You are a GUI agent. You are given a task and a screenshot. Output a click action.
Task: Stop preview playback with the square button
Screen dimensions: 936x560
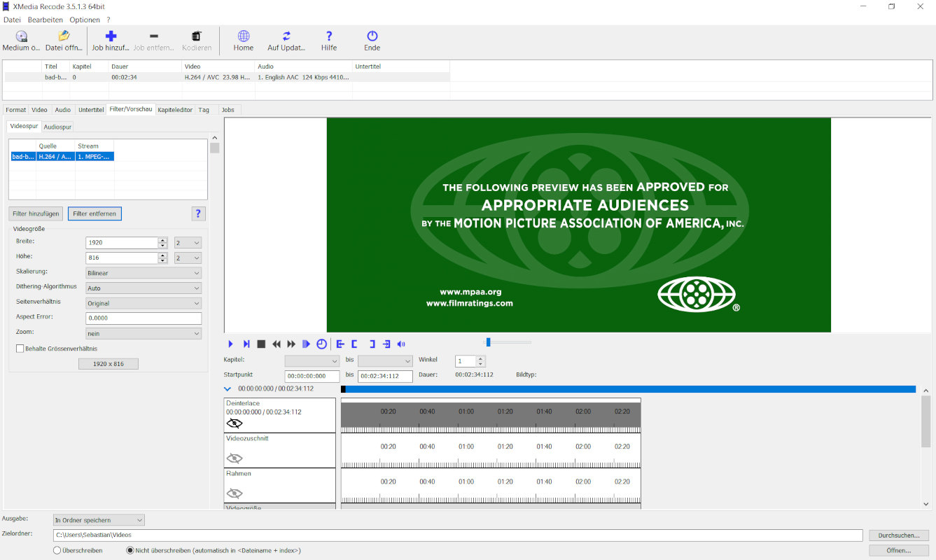(x=261, y=344)
